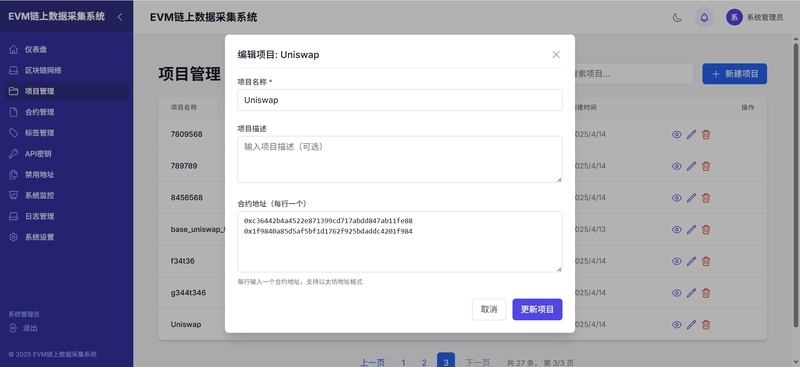
Task: Click 取消 to cancel editing
Action: click(x=489, y=309)
